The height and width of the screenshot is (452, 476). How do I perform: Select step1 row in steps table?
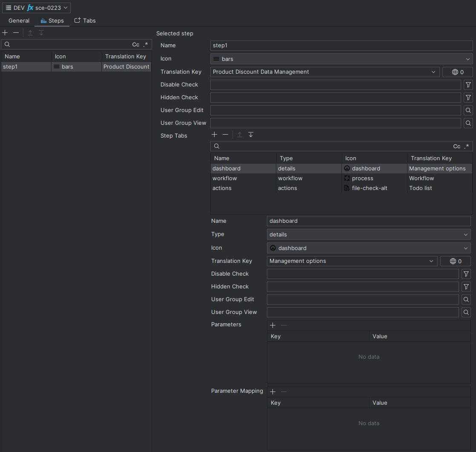coord(76,67)
